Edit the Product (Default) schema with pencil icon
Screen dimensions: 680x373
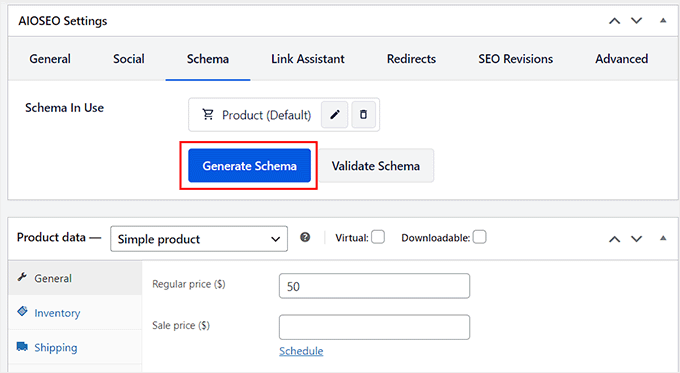coord(334,115)
